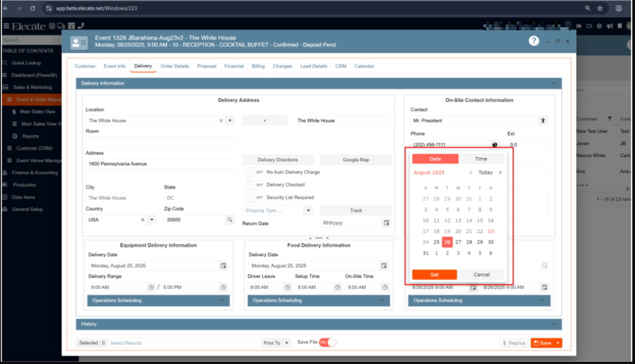The height and width of the screenshot is (364, 635).
Task: Switch to the Order Details tab
Action: (x=175, y=66)
